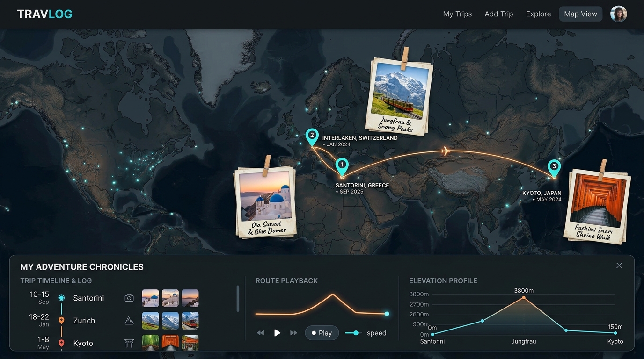
Task: Click the Santorini trip name in timeline
Action: point(88,298)
